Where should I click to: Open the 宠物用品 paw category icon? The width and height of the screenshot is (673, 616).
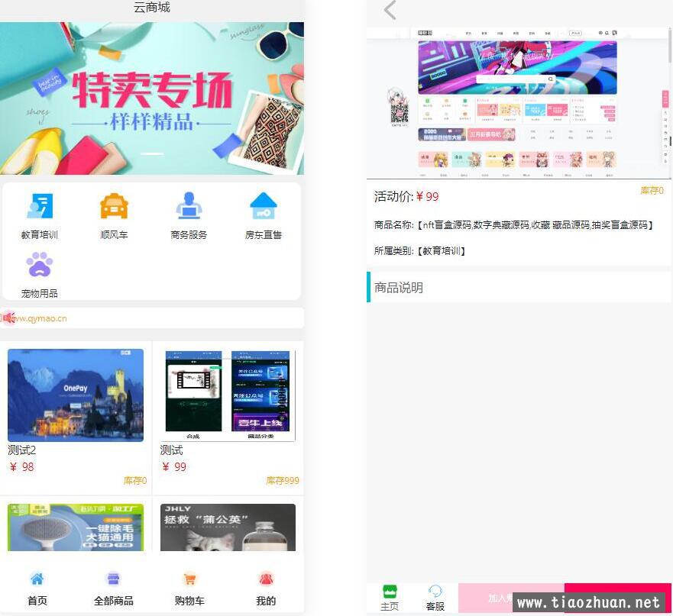[40, 265]
